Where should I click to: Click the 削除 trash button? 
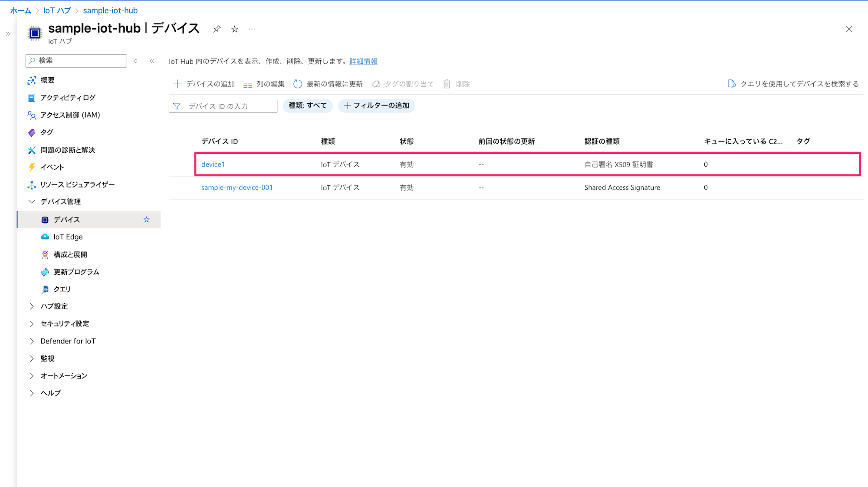point(457,84)
